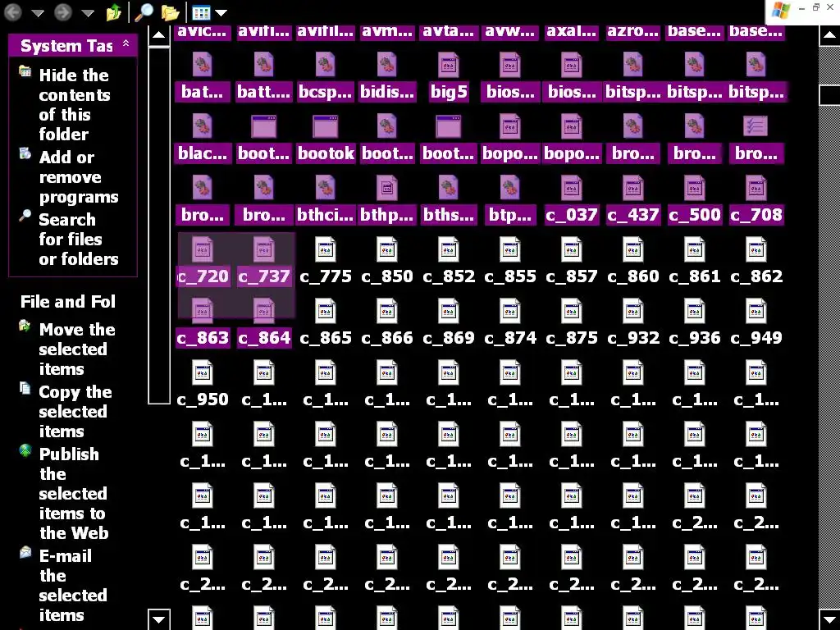Select the c_500 file icon
This screenshot has height=630, width=840.
click(695, 188)
